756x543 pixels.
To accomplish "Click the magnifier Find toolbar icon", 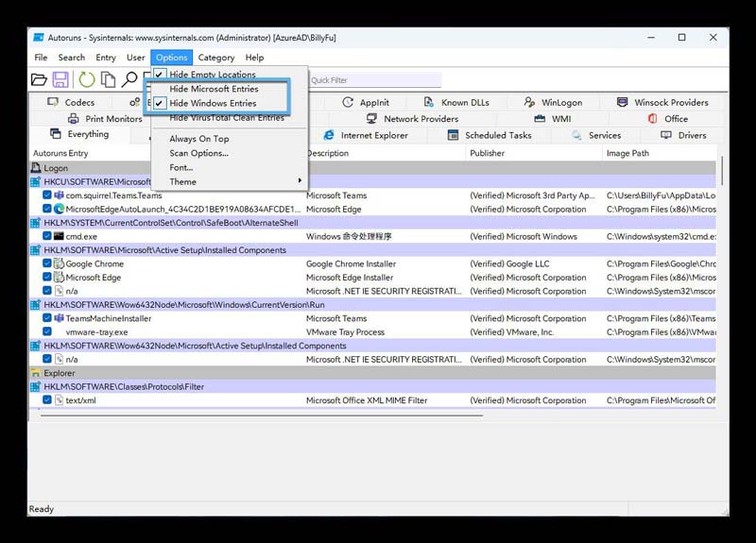I will pos(129,79).
